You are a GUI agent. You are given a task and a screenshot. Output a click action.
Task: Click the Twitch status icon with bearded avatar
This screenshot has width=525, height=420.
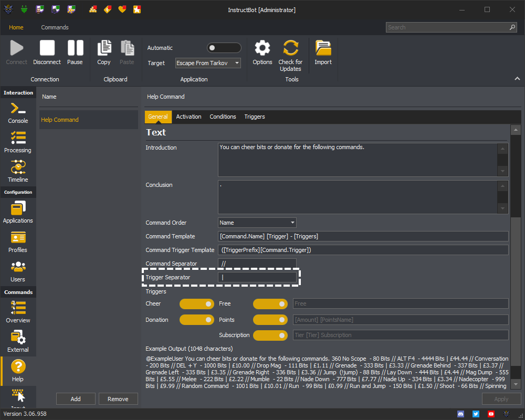tap(40, 9)
